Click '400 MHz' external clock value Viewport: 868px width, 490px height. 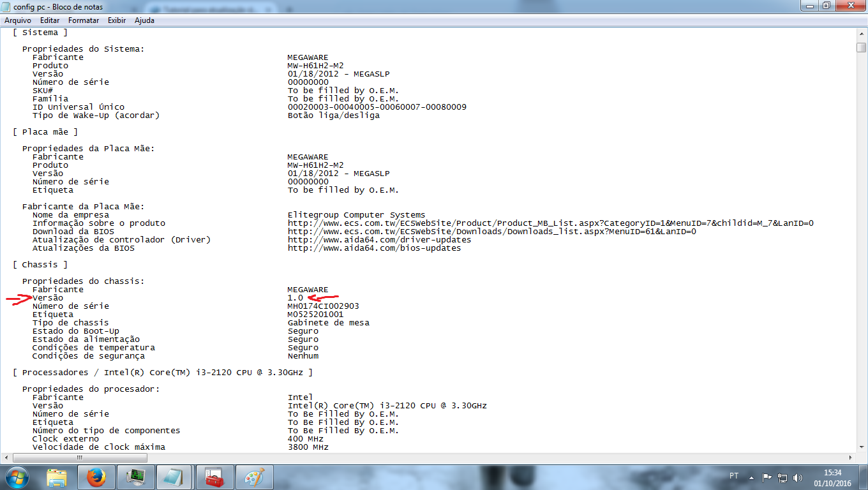pos(305,439)
